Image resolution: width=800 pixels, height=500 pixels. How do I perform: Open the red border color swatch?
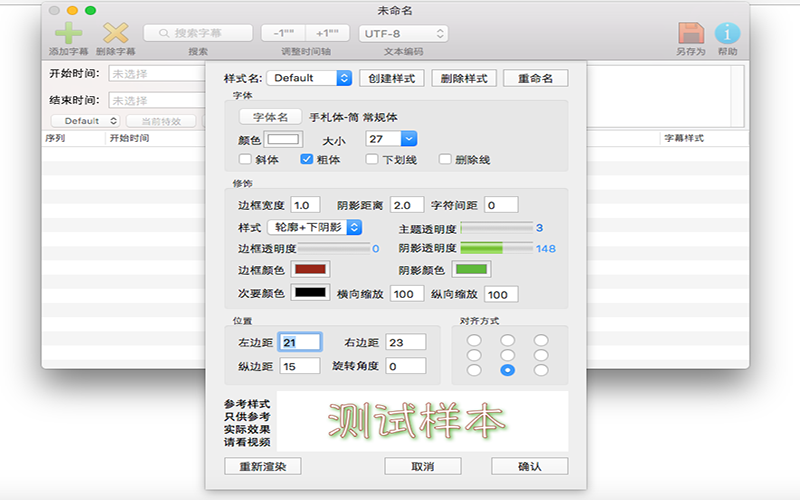(310, 269)
